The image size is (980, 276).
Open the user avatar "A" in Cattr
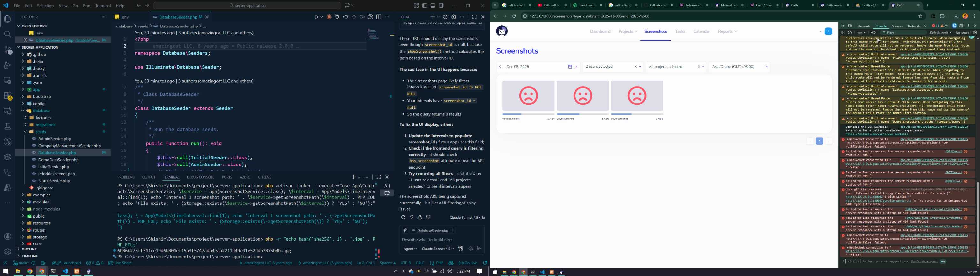[x=828, y=32]
